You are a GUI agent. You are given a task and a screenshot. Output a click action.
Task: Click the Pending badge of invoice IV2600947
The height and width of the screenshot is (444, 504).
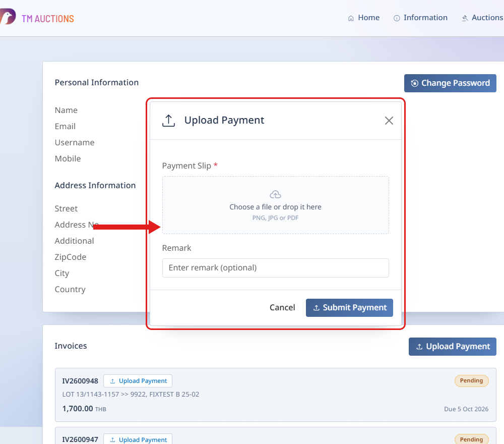click(x=471, y=439)
